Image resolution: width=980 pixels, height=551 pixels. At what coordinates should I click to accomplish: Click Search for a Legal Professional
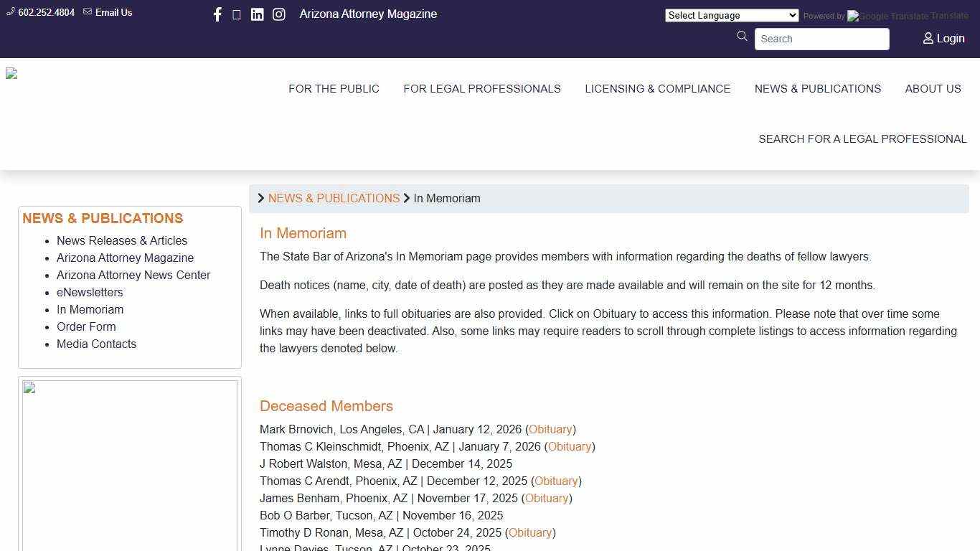click(x=862, y=139)
